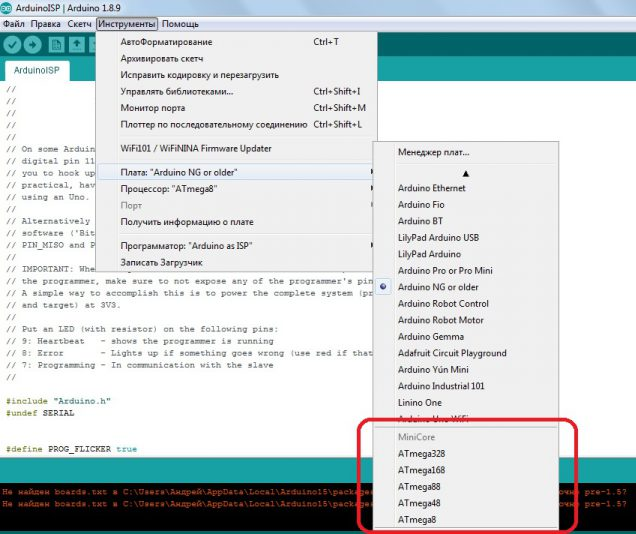Open Управлять библиотеками menu entry
This screenshot has width=636, height=534.
pos(235,92)
